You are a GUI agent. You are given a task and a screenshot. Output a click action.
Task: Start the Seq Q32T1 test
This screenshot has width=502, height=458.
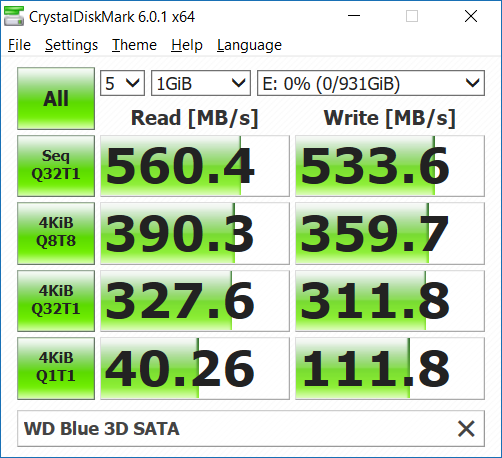click(x=56, y=166)
